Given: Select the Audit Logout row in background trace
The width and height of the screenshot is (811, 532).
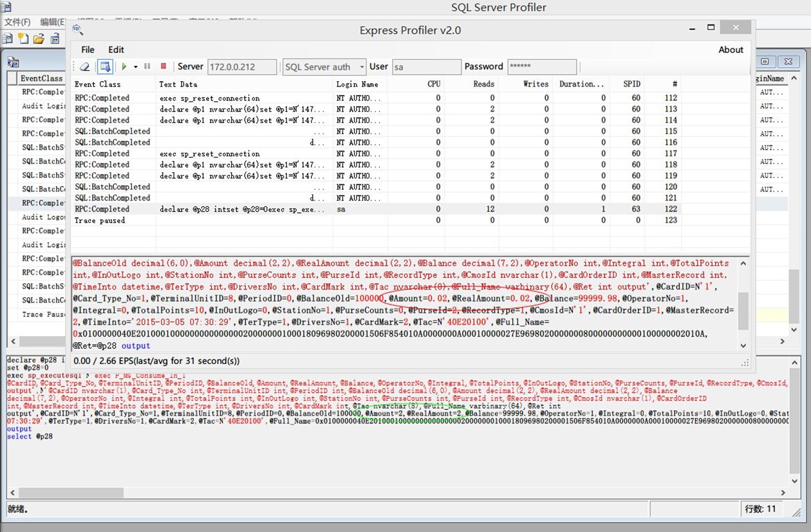Looking at the screenshot, I should pos(43,217).
